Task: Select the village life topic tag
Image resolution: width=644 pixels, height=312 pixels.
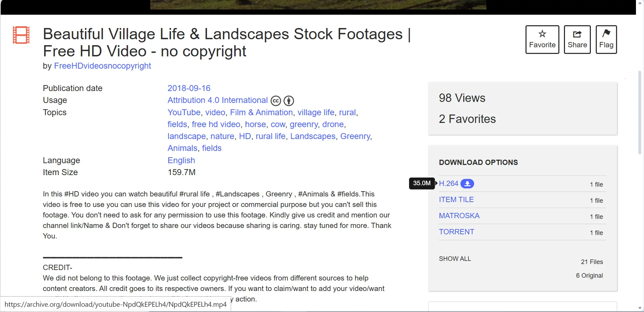Action: (316, 112)
